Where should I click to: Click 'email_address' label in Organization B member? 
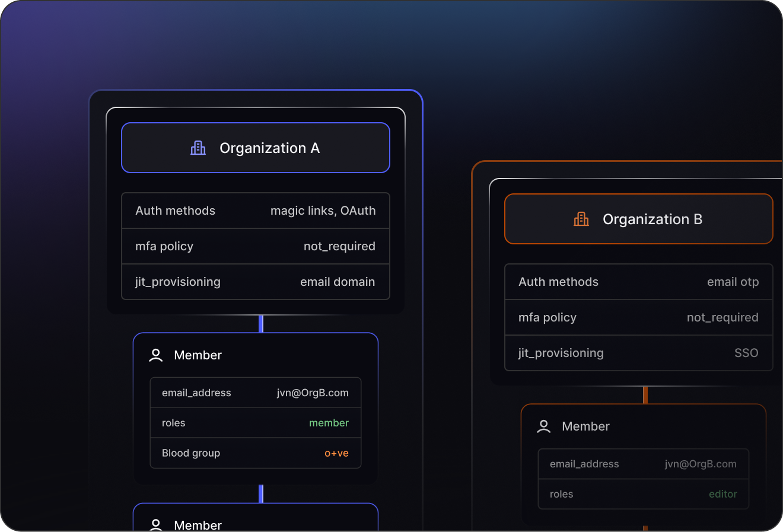[x=584, y=464]
